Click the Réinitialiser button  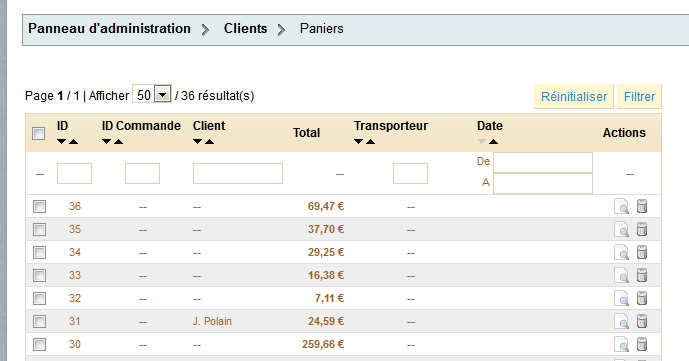[574, 97]
